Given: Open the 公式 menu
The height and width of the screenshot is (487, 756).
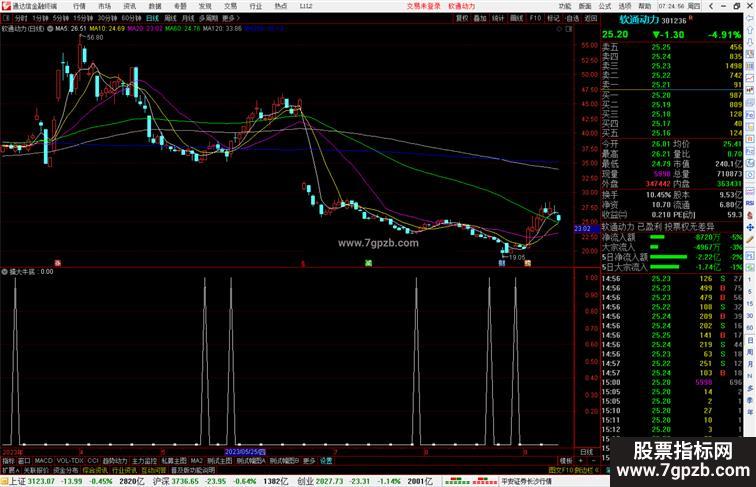Looking at the screenshot, I should [605, 6].
